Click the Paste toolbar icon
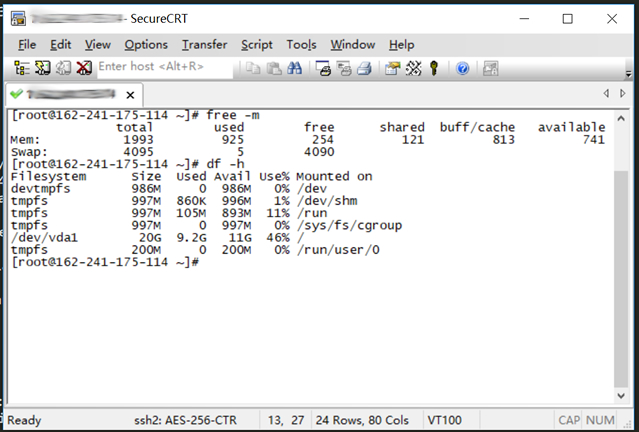Screen dimensions: 639x432 click(274, 68)
